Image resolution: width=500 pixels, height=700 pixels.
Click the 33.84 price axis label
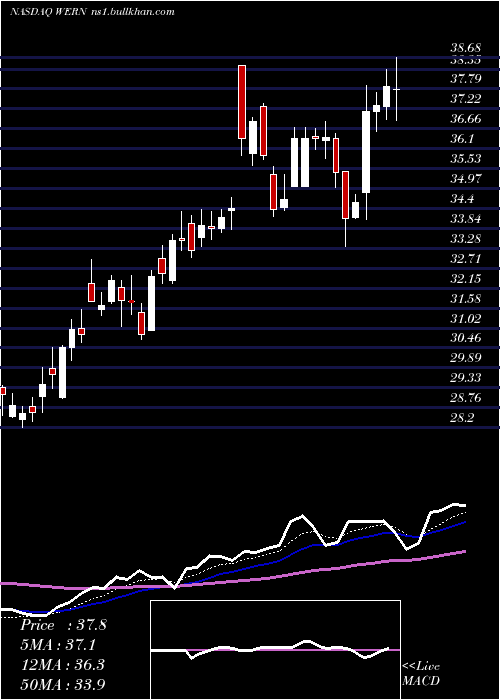pyautogui.click(x=466, y=219)
